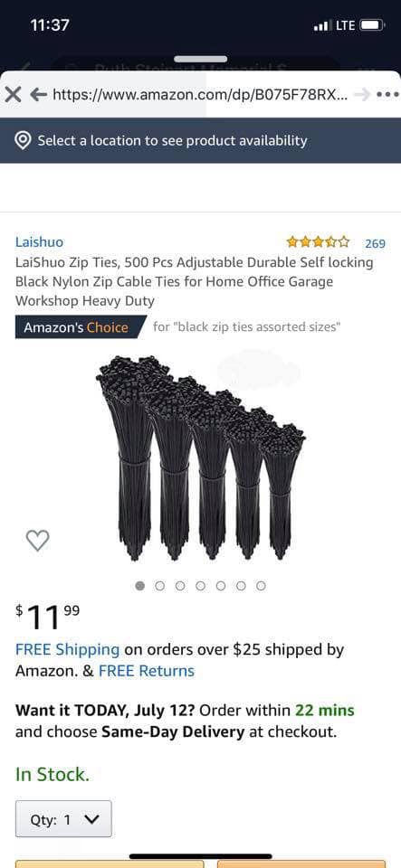Viewport: 401px width, 868px height.
Task: Tap the forward arrow in browser bar
Action: coord(362,95)
